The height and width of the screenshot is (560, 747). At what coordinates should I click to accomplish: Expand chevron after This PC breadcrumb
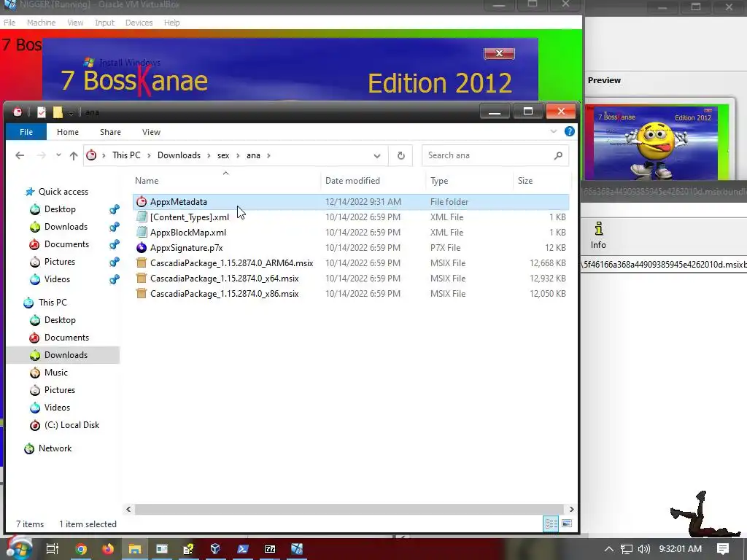click(x=149, y=155)
